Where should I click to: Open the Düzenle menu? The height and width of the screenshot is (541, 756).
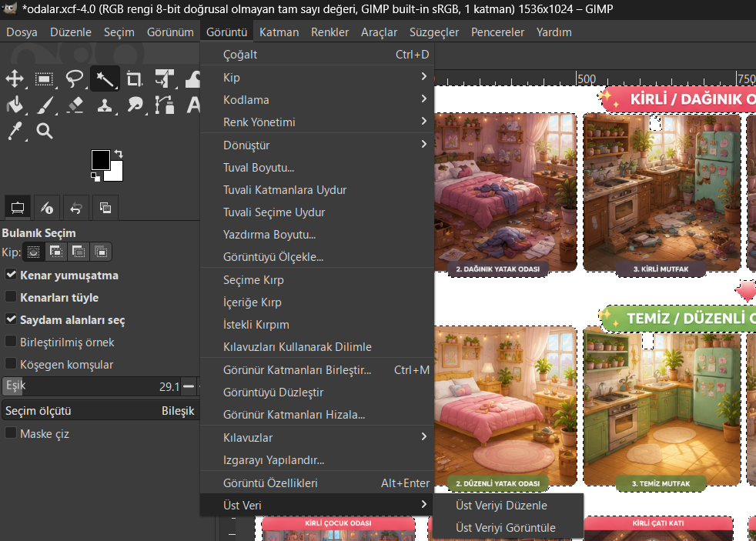click(x=71, y=32)
